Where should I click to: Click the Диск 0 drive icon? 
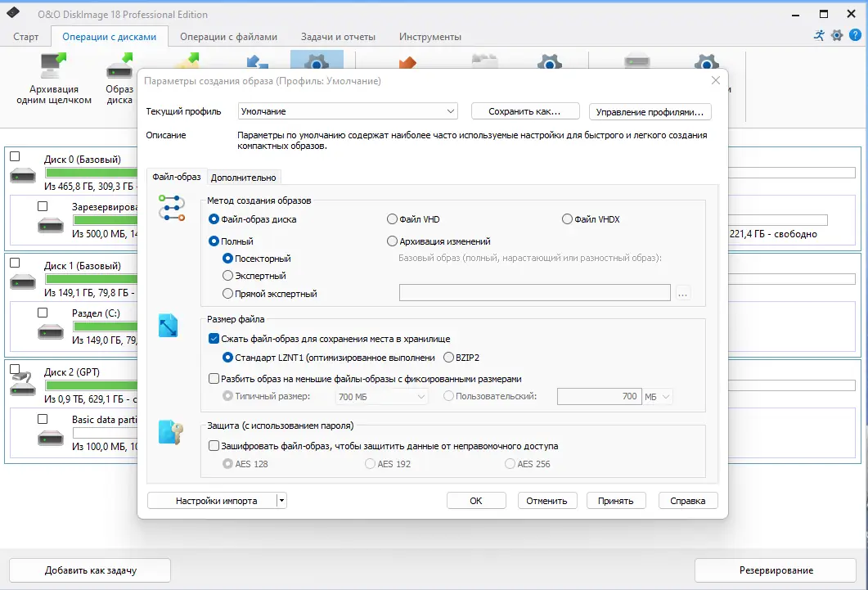23,176
